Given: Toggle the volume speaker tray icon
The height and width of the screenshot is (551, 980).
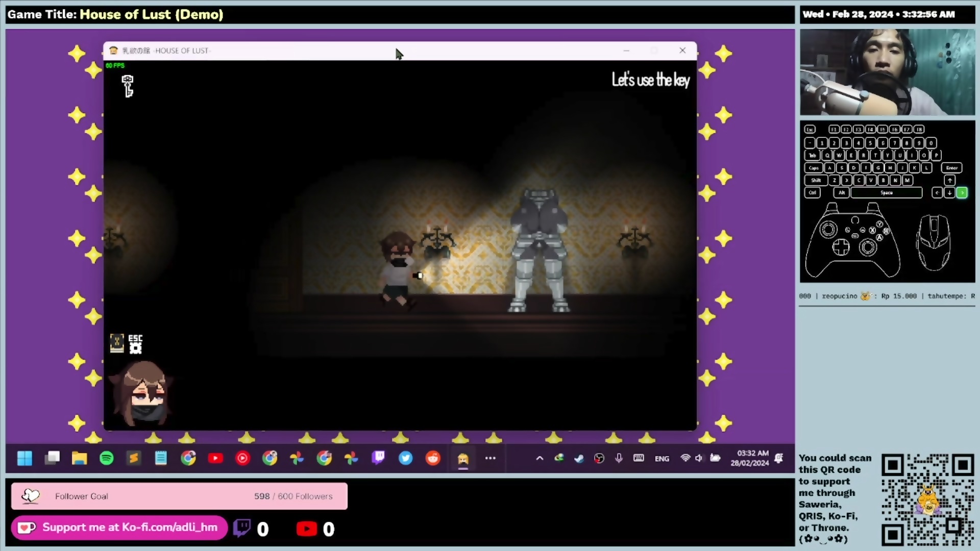Looking at the screenshot, I should click(699, 458).
